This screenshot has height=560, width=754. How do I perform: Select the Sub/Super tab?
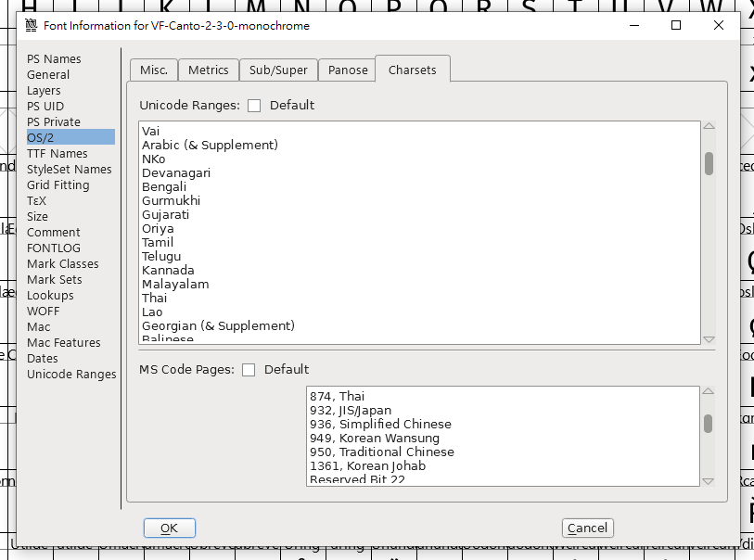coord(278,70)
